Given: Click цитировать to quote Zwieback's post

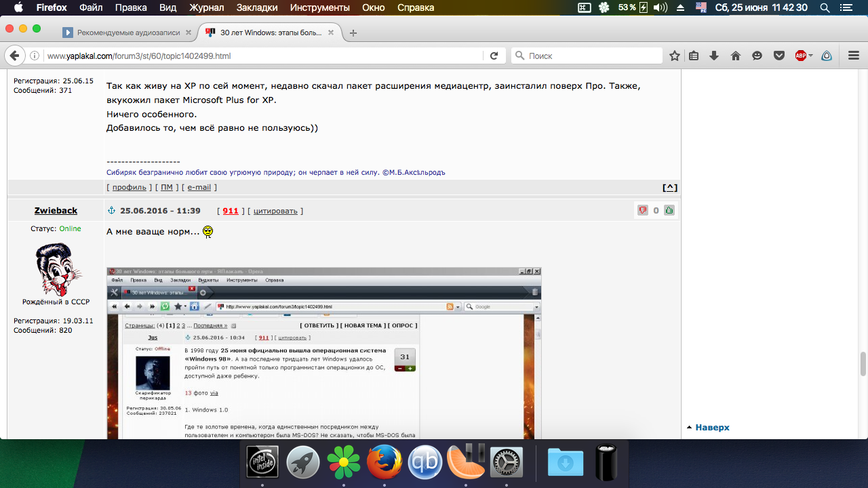Looking at the screenshot, I should click(x=275, y=211).
